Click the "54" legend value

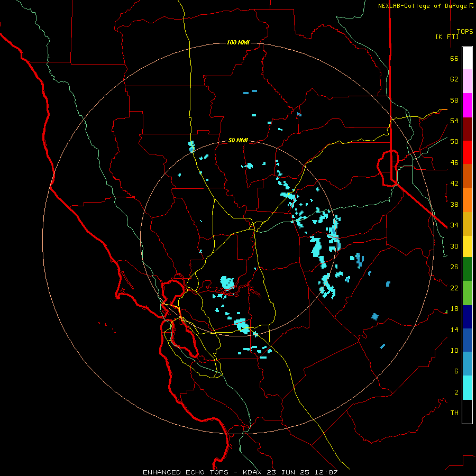(454, 121)
